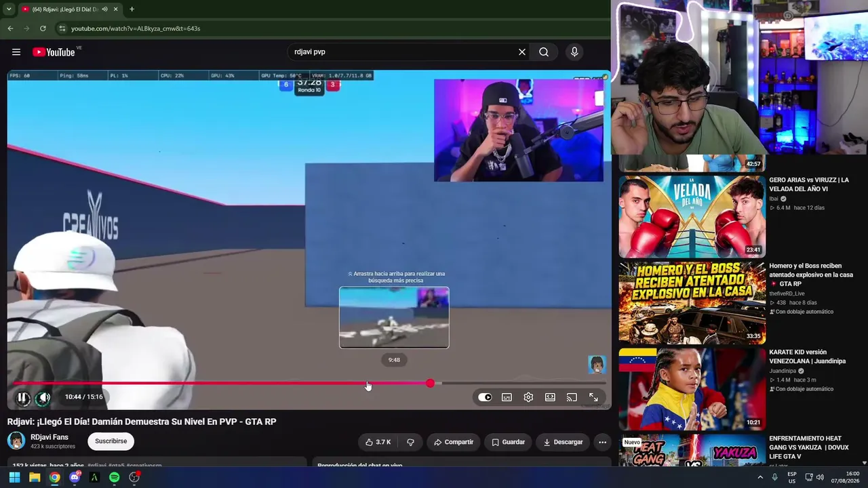Dislike the video
Image resolution: width=868 pixels, height=488 pixels.
[410, 442]
